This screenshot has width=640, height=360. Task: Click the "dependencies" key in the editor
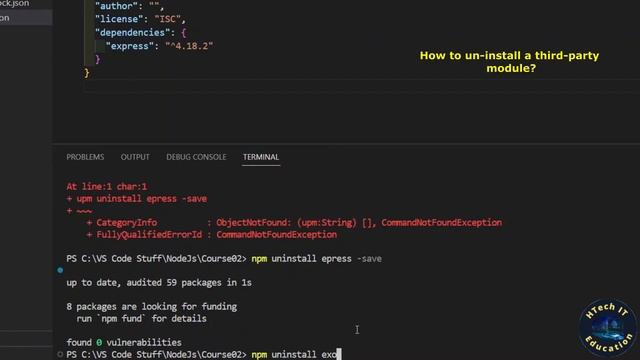[x=132, y=33]
